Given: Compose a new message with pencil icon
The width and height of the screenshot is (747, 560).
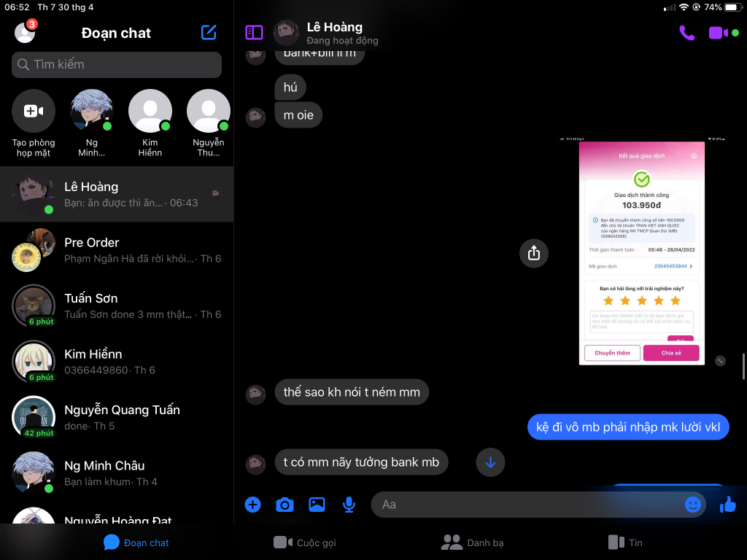Looking at the screenshot, I should tap(209, 33).
